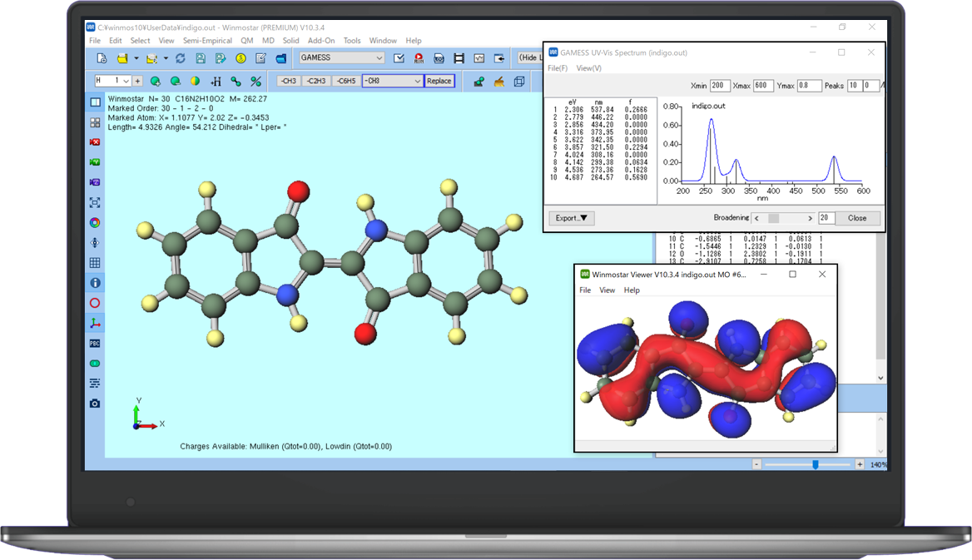
Task: Click the Run job icon on the toolbar
Action: click(x=419, y=58)
